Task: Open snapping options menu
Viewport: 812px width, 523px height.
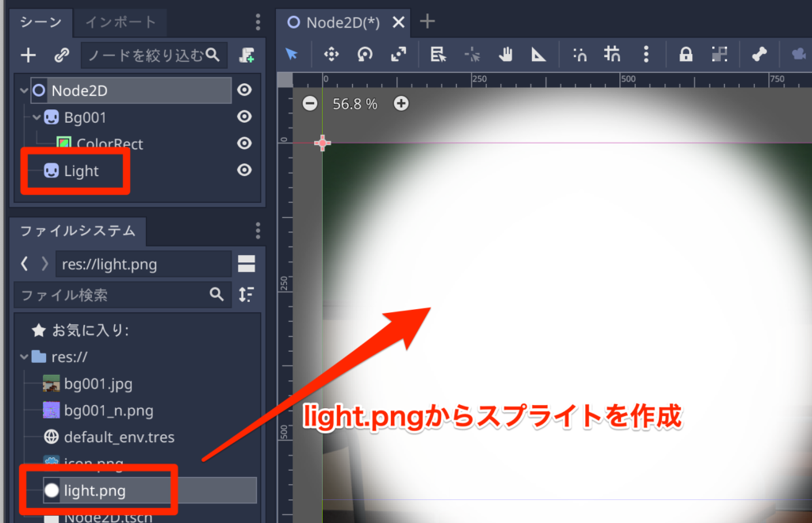Action: (645, 54)
